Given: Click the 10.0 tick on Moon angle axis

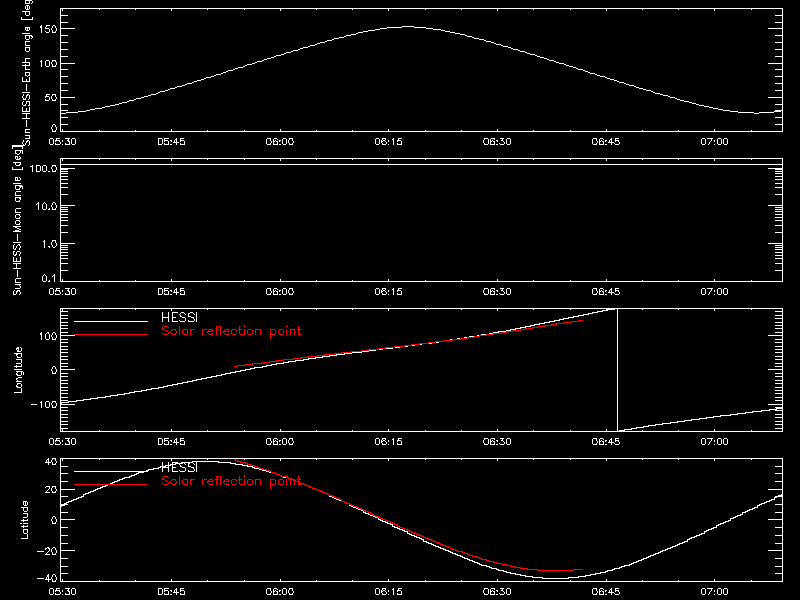Looking at the screenshot, I should (x=46, y=206).
